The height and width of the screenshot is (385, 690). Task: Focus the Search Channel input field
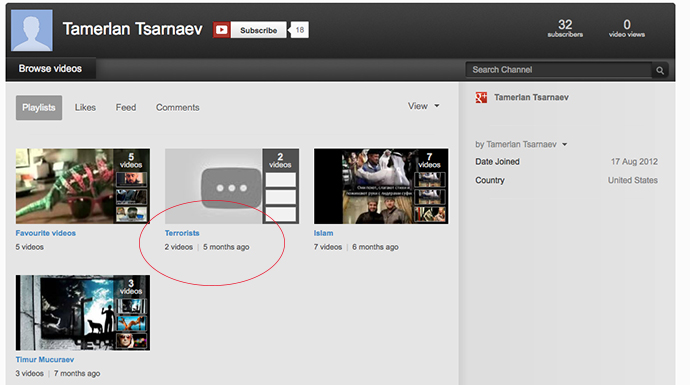point(559,70)
